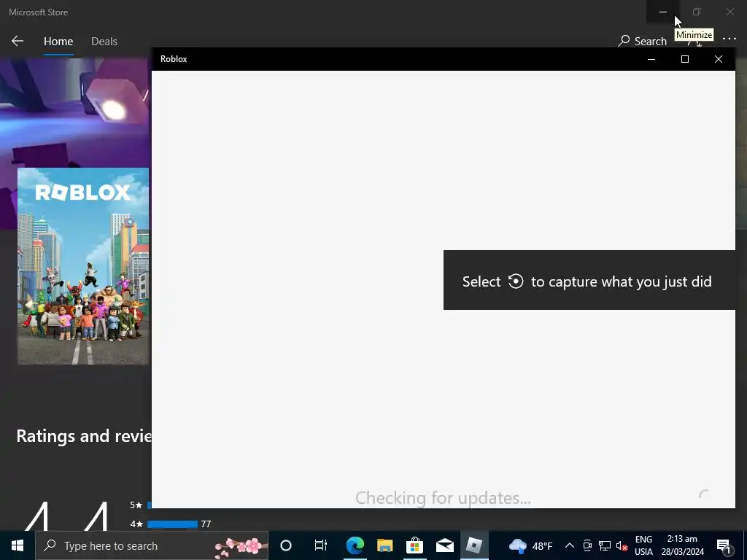The image size is (747, 560).
Task: Click the Meet Now camera tray icon
Action: (587, 545)
